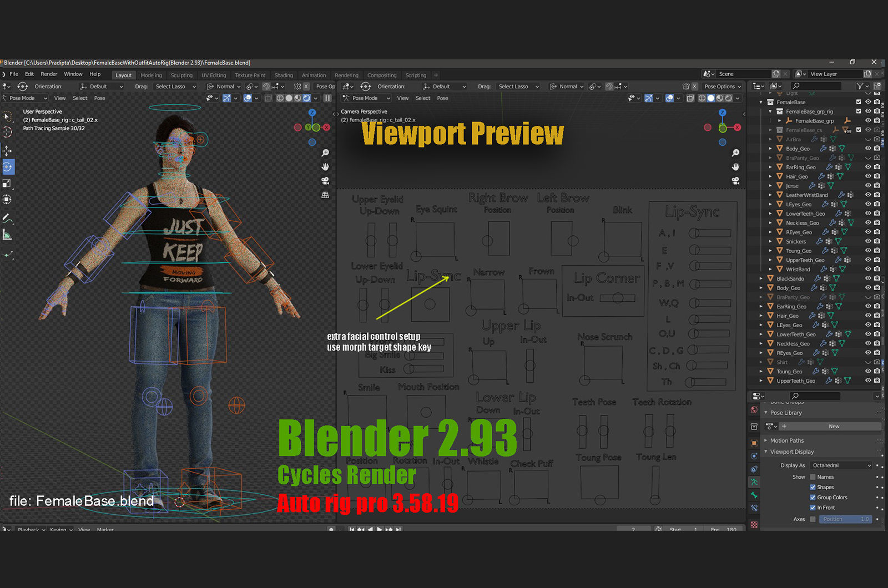Viewport: 888px width, 588px height.
Task: Activate the Measure tool in the viewport toolbar
Action: point(7,234)
